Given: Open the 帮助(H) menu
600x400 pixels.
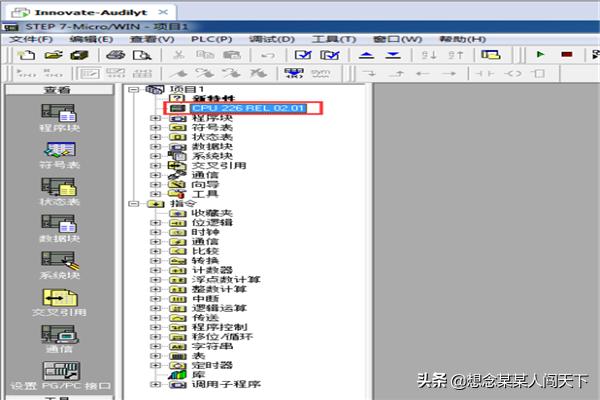Looking at the screenshot, I should tap(463, 39).
